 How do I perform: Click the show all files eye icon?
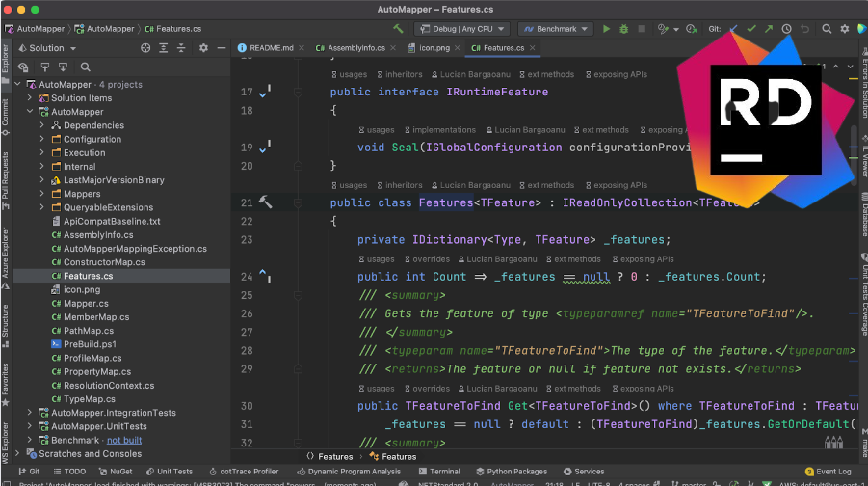coord(23,67)
